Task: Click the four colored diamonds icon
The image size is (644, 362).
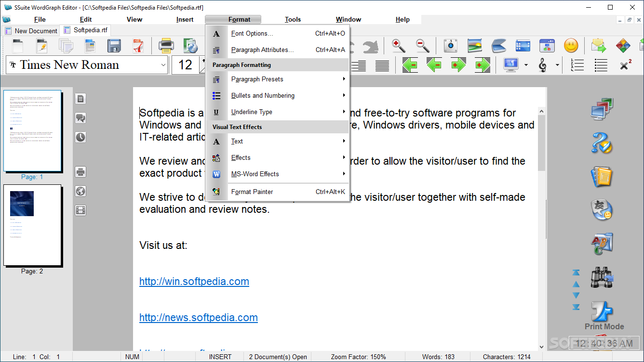Action: pos(623,46)
